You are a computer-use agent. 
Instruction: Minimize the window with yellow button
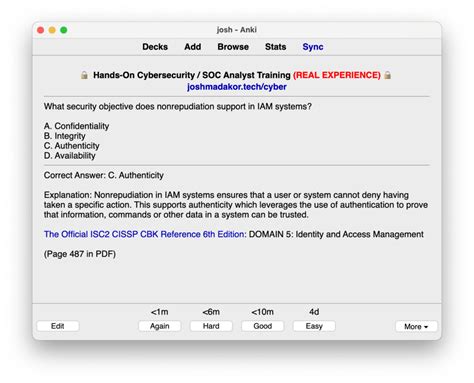(52, 30)
